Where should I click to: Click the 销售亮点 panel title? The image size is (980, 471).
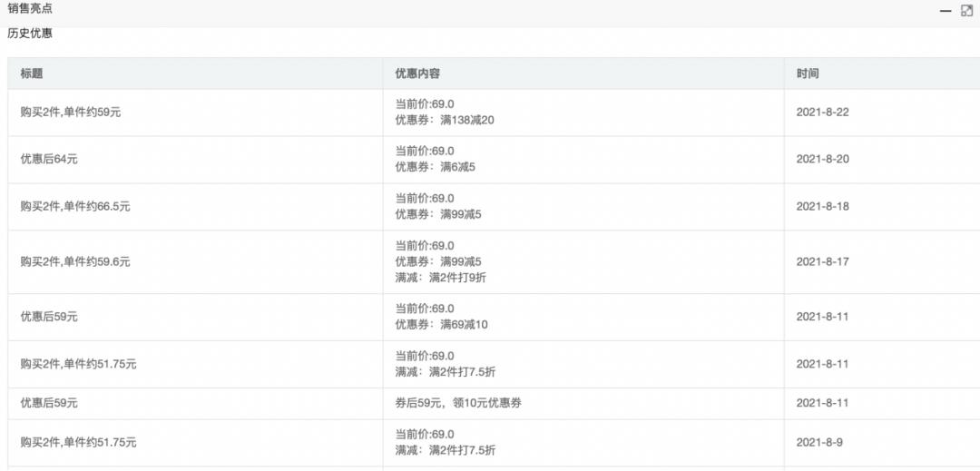coord(30,8)
